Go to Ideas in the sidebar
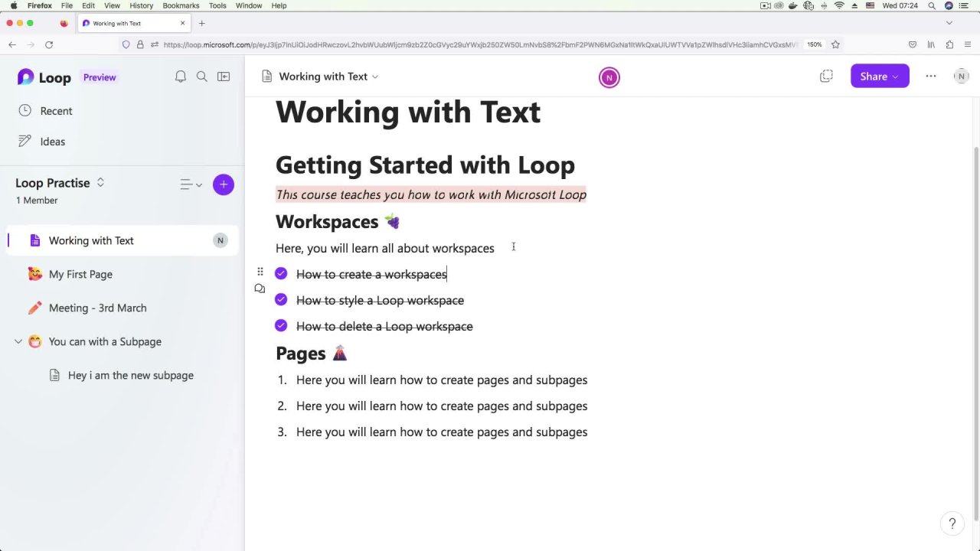The image size is (980, 551). [x=52, y=142]
